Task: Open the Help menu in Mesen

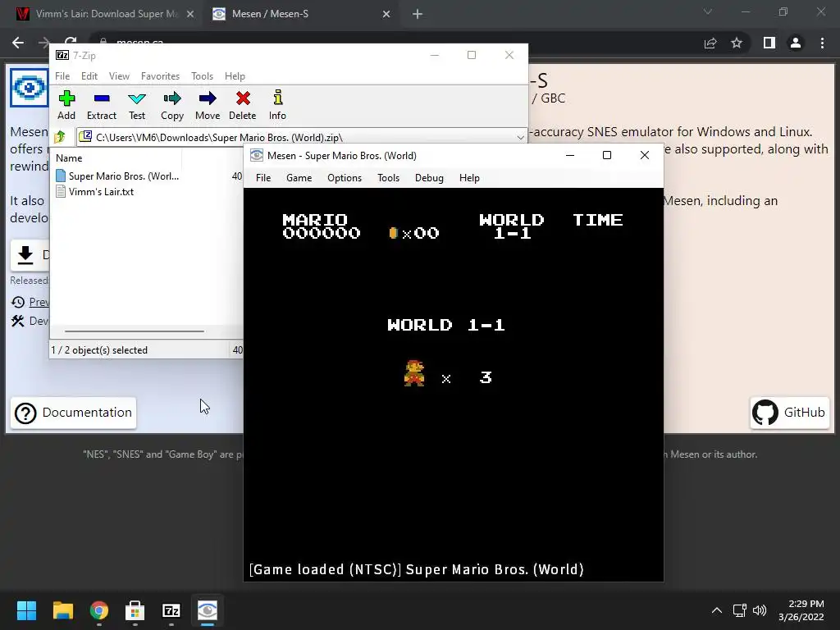Action: pyautogui.click(x=469, y=178)
